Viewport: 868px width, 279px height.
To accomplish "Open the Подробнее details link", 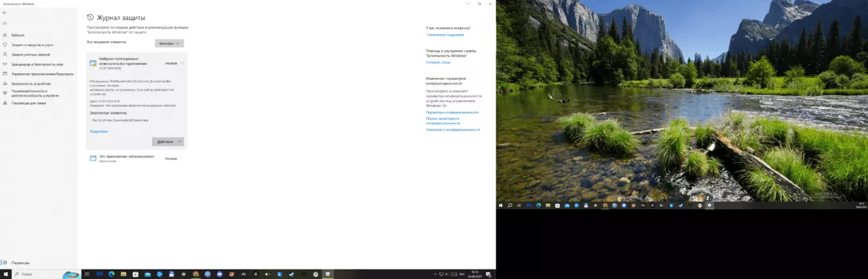I will pyautogui.click(x=99, y=131).
